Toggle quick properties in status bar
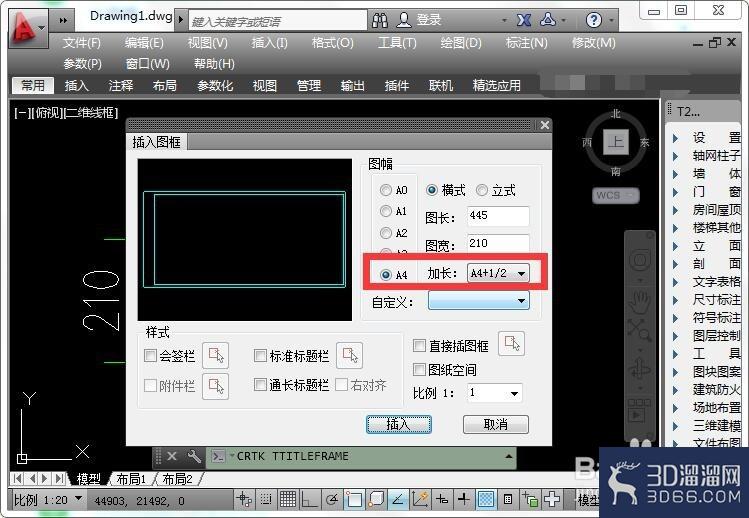The height and width of the screenshot is (518, 749). click(x=508, y=499)
